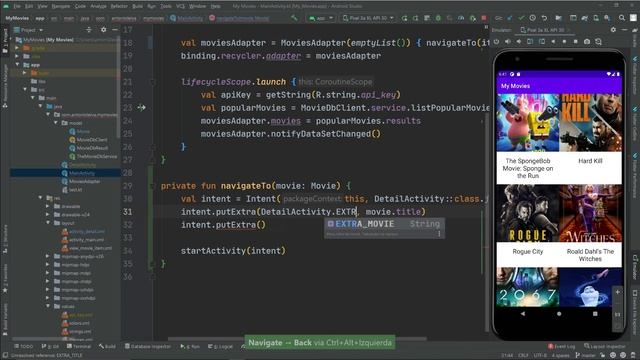Open the Logcat tool window
The width and height of the screenshot is (640, 360).
[x=220, y=346]
